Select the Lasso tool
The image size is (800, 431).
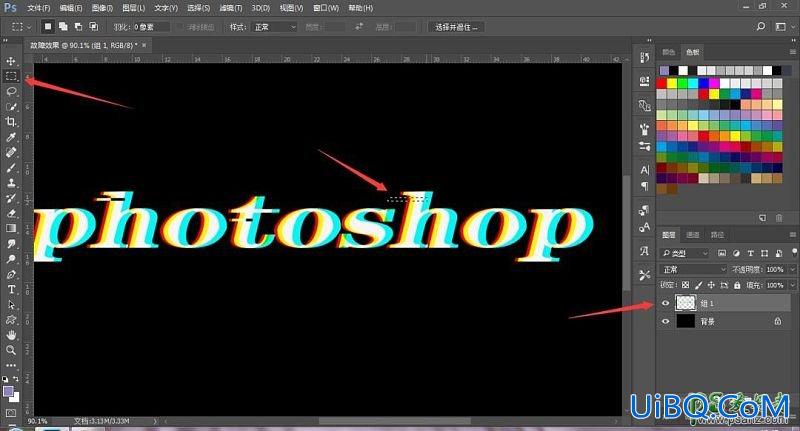(x=11, y=92)
